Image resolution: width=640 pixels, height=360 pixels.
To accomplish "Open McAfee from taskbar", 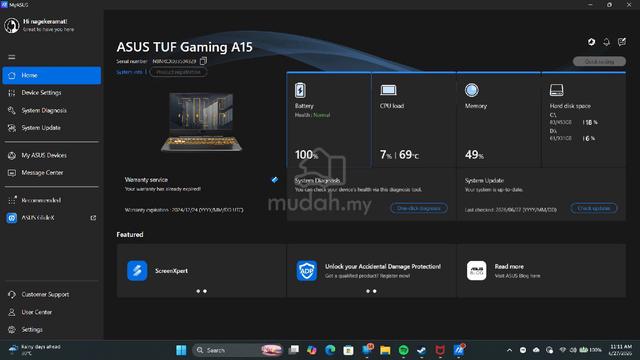I will tap(440, 350).
